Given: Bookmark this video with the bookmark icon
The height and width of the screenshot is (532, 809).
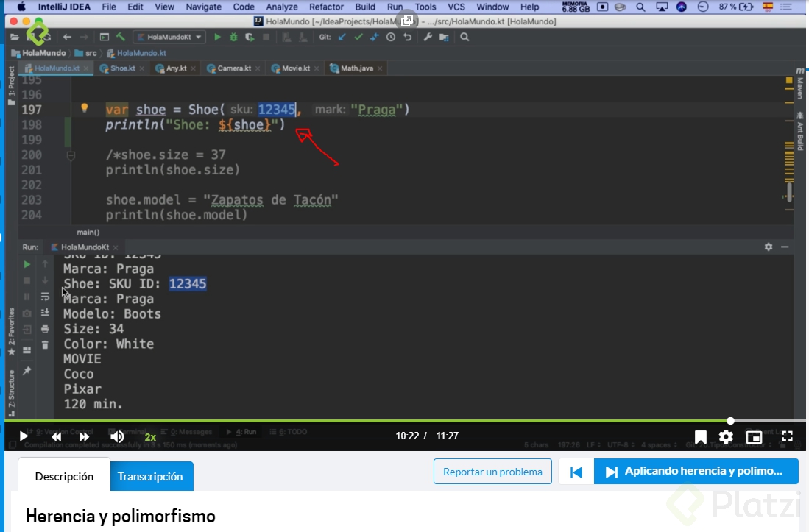Looking at the screenshot, I should (700, 437).
